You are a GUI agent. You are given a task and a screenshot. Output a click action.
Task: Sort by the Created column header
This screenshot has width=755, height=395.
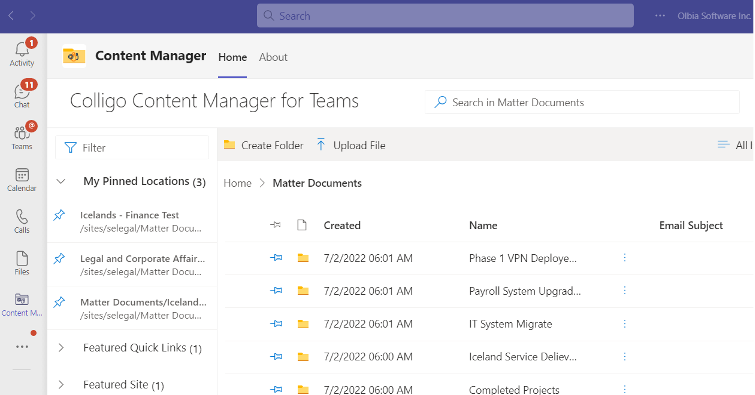(x=342, y=225)
